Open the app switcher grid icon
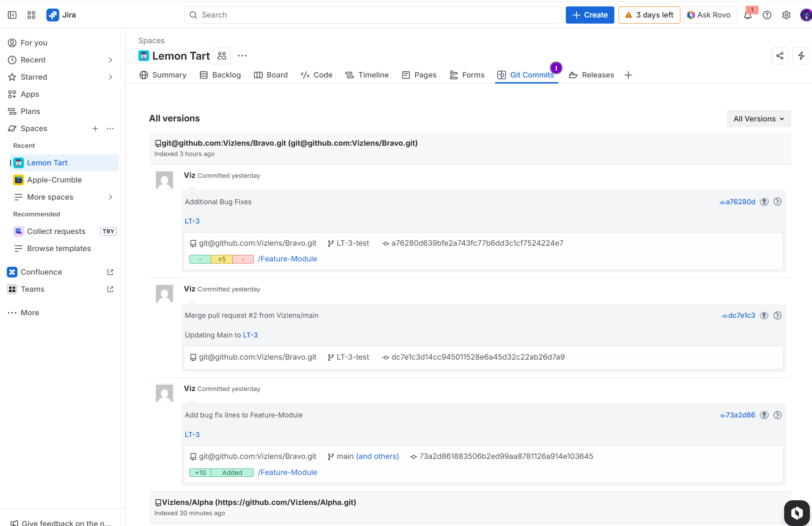 31,15
